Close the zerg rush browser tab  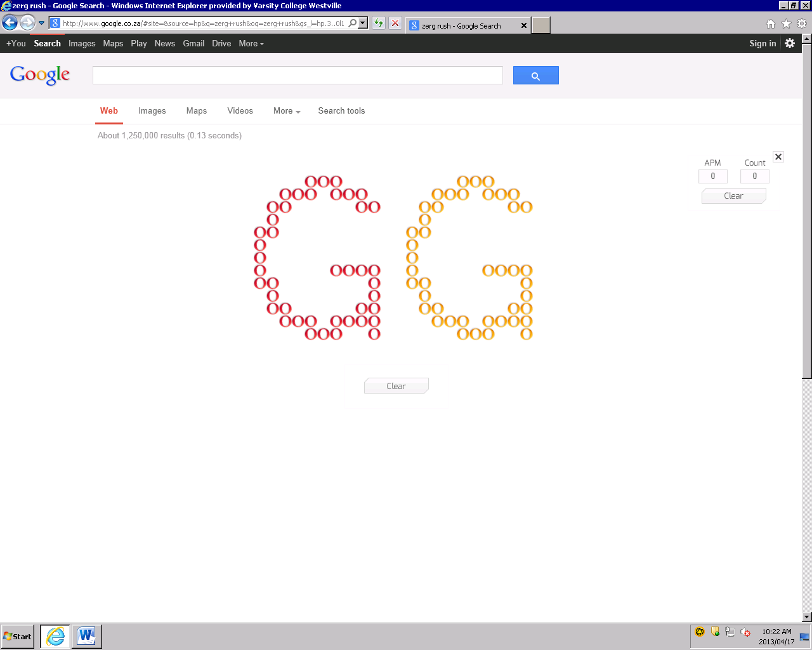(523, 25)
